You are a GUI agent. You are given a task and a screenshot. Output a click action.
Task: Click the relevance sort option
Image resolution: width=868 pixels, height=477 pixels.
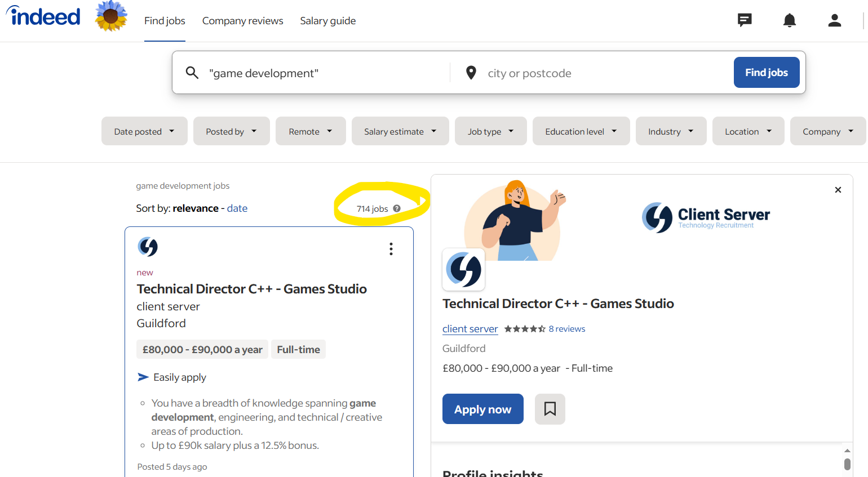[196, 208]
